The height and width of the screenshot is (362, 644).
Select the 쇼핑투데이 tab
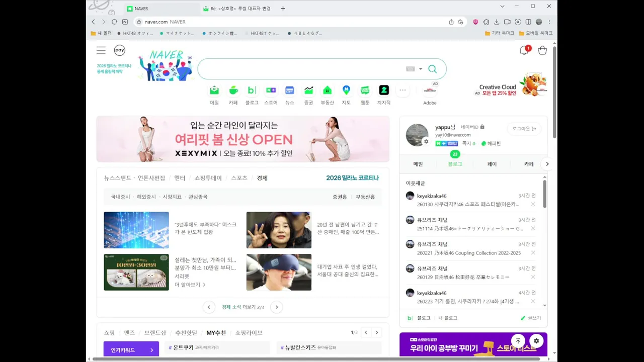coord(208,178)
